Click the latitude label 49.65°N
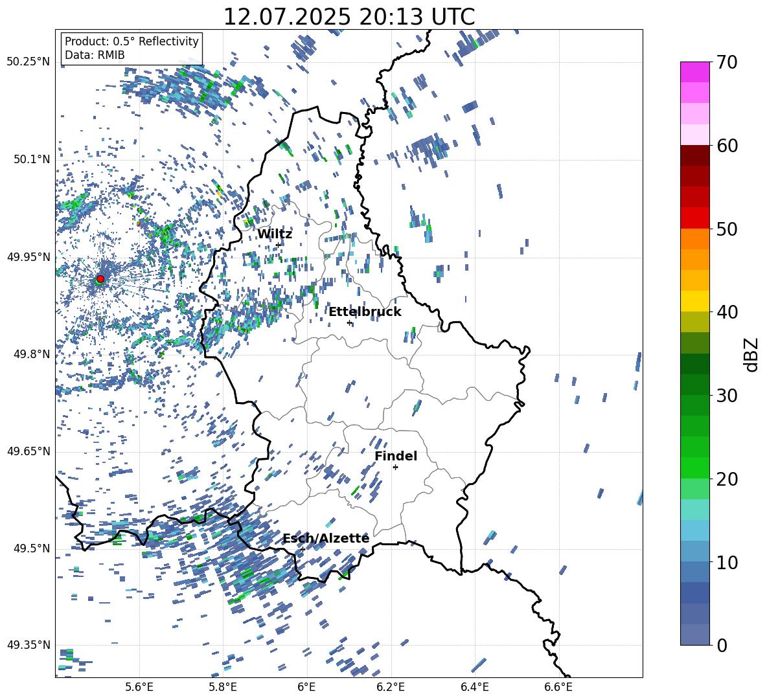The width and height of the screenshot is (767, 700). tap(29, 451)
